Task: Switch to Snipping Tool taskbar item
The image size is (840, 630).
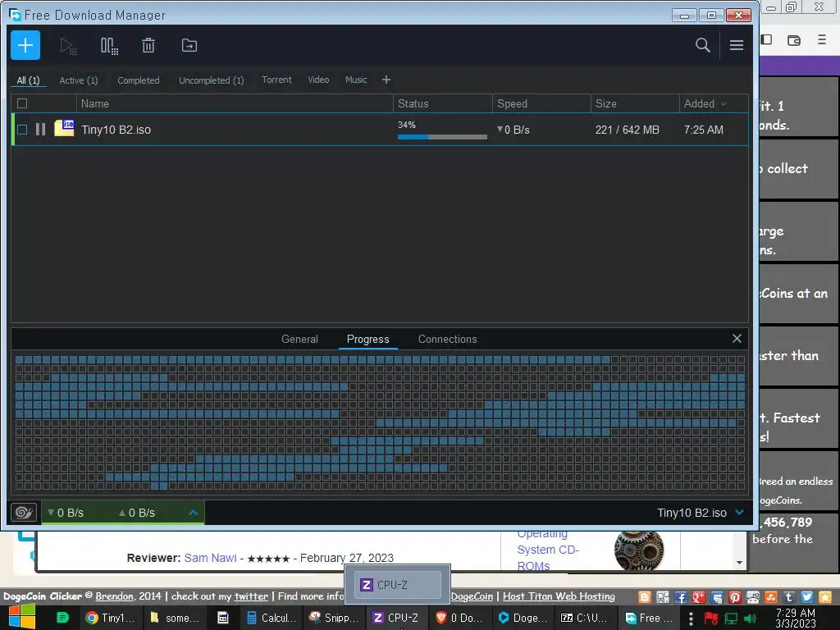Action: click(335, 618)
